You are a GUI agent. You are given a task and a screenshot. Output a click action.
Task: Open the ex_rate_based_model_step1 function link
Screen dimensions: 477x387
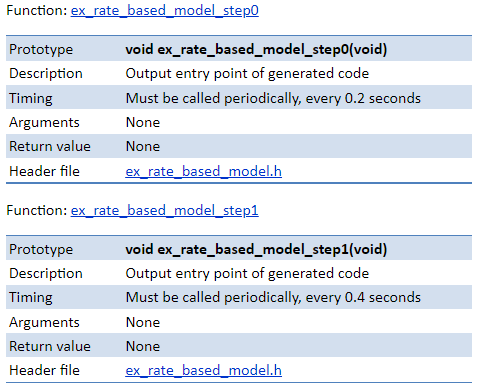point(164,210)
